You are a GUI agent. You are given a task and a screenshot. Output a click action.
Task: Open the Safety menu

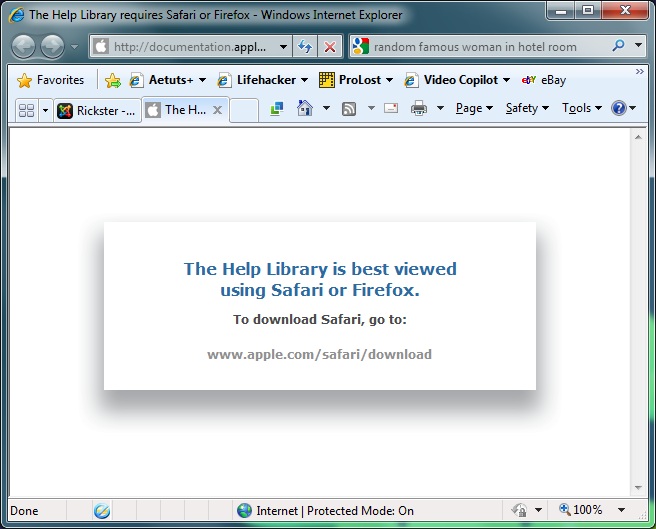526,108
